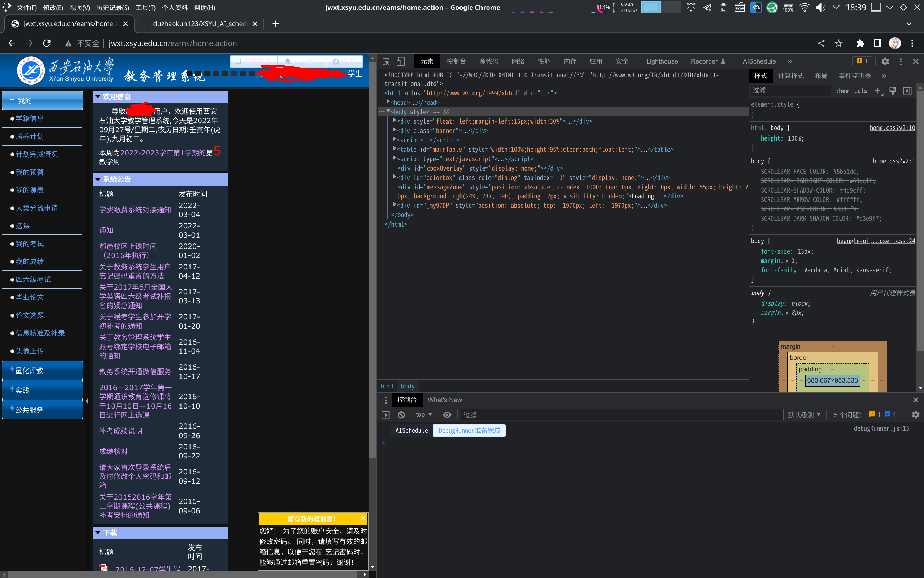The height and width of the screenshot is (578, 924).
Task: Reload the page with refresh icon
Action: tap(47, 43)
